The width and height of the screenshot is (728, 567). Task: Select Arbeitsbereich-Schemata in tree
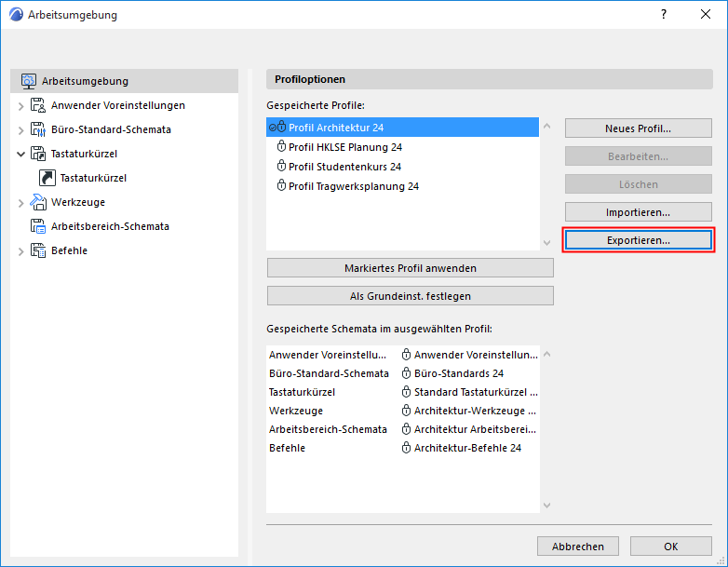click(110, 226)
